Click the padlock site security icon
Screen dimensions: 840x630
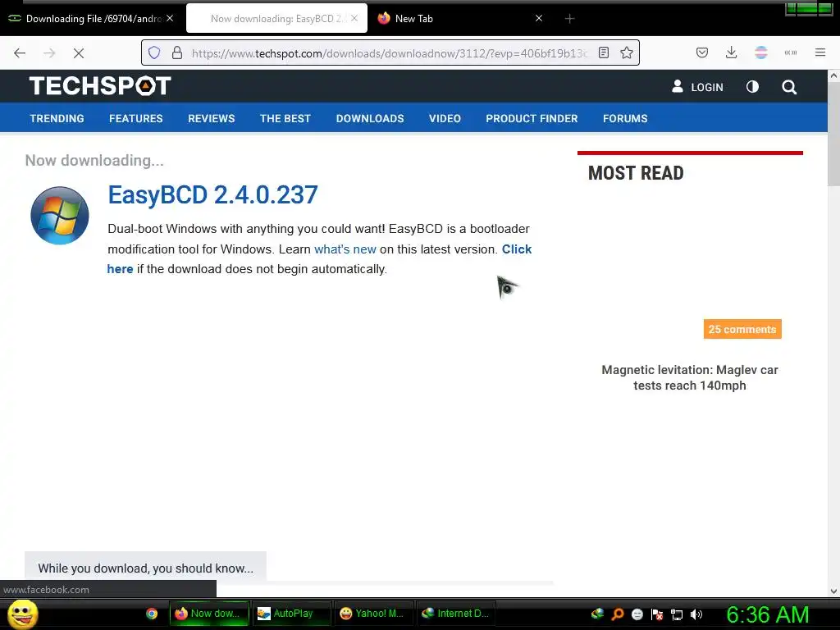[x=177, y=52]
